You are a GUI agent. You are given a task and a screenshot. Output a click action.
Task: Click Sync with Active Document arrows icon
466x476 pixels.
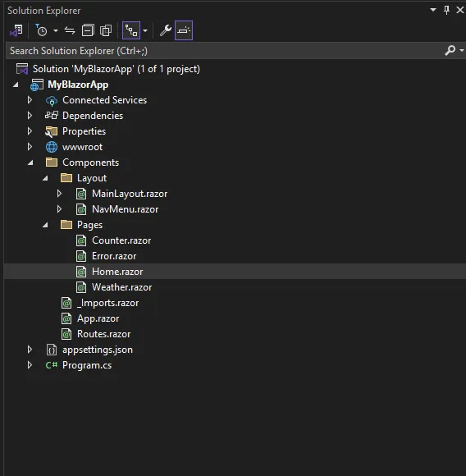70,30
